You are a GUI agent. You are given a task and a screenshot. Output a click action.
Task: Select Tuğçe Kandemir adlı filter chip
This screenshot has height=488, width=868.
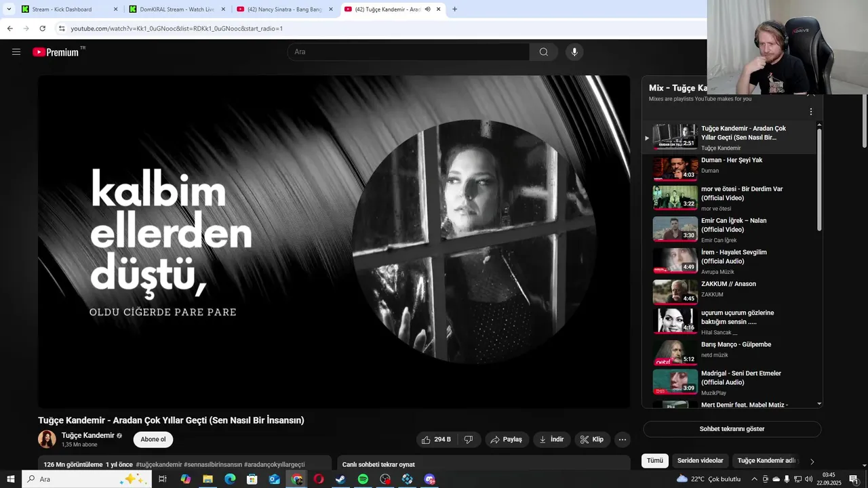click(766, 461)
